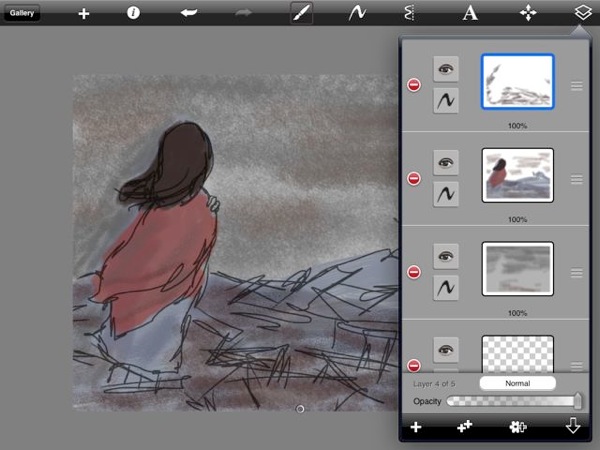Delete the top layer with red minus

coord(414,86)
